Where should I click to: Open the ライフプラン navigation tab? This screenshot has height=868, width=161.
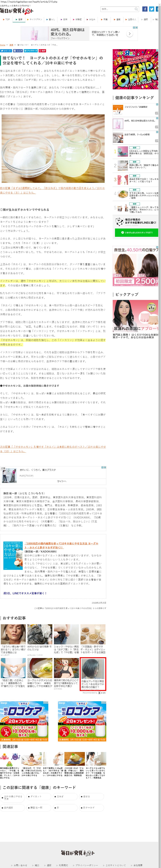tap(34, 20)
